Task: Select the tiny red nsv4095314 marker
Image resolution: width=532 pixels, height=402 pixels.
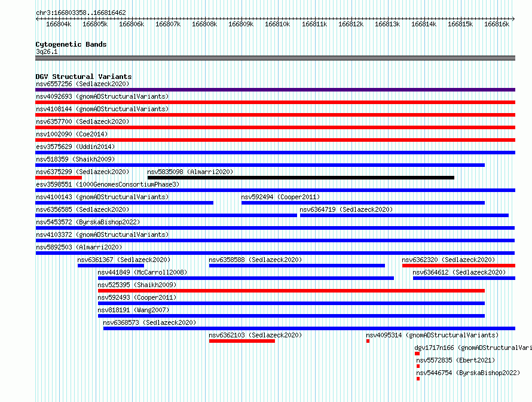Action: click(x=368, y=341)
